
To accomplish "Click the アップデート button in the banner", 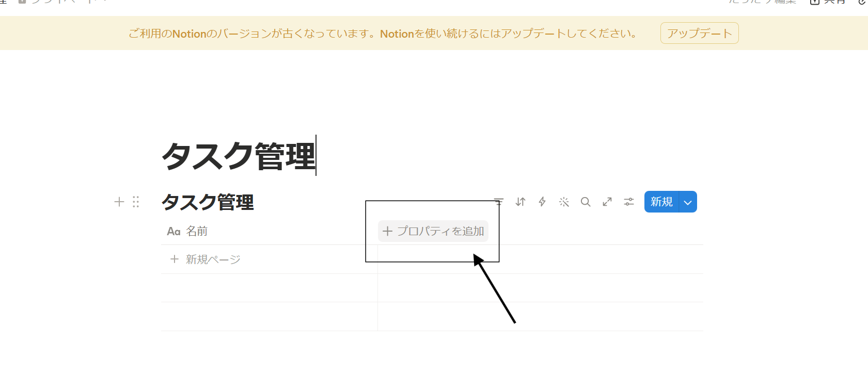I will [699, 33].
